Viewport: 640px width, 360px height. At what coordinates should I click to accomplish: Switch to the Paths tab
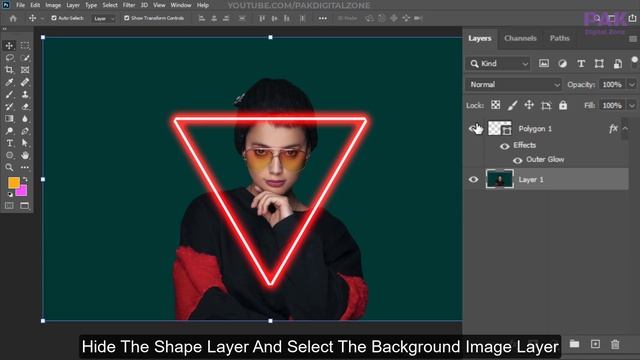559,38
